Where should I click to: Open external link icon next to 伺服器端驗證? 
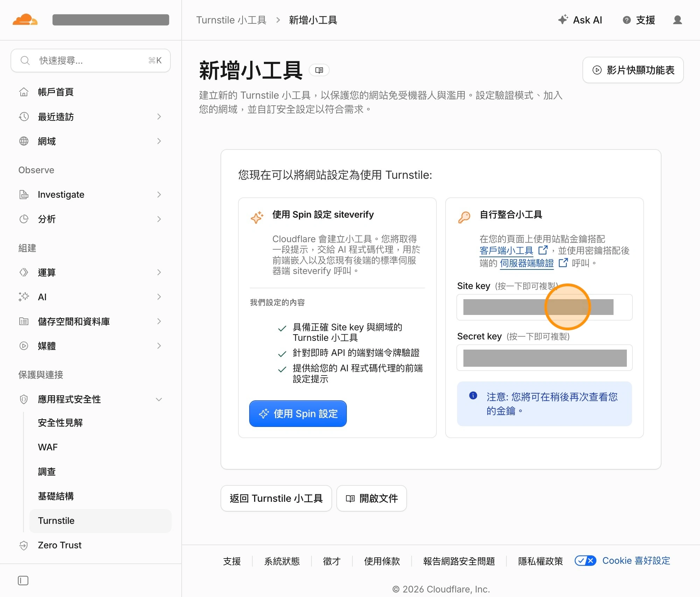tap(563, 263)
